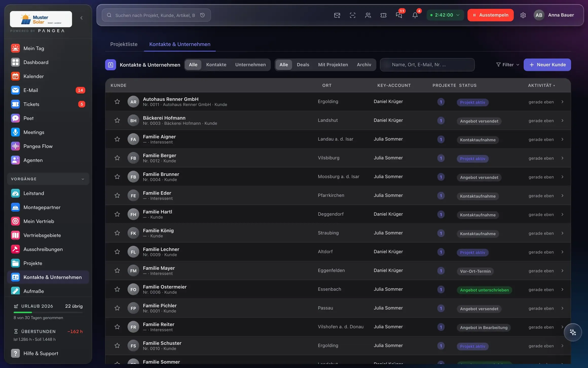Screen dimensions: 588x368
Task: Open the AI assistant sparkle button
Action: click(573, 332)
